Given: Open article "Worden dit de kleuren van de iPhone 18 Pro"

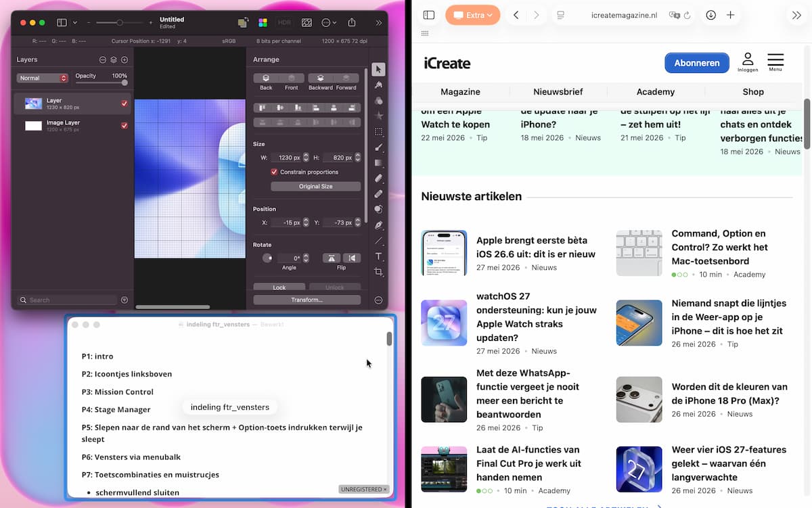Looking at the screenshot, I should (x=729, y=394).
